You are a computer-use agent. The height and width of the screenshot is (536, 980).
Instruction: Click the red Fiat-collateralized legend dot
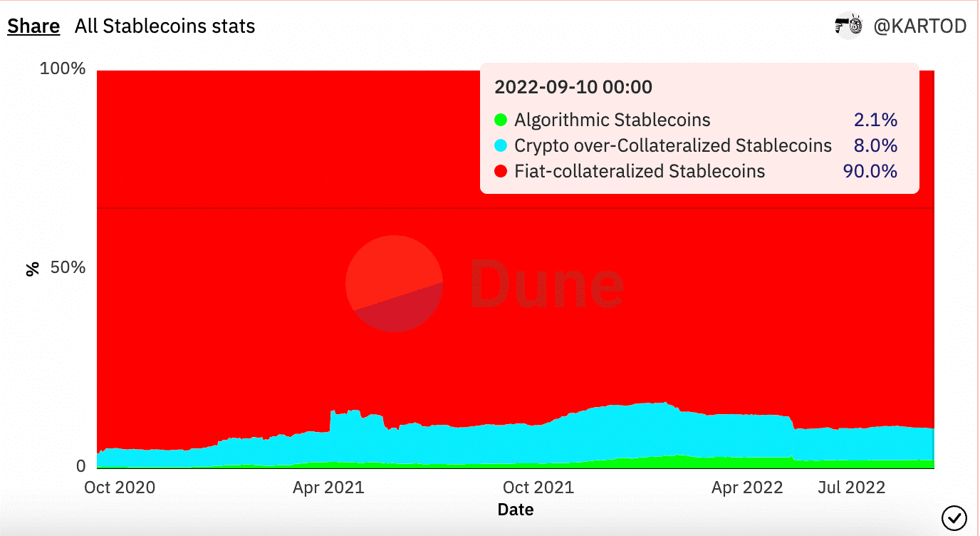point(501,172)
